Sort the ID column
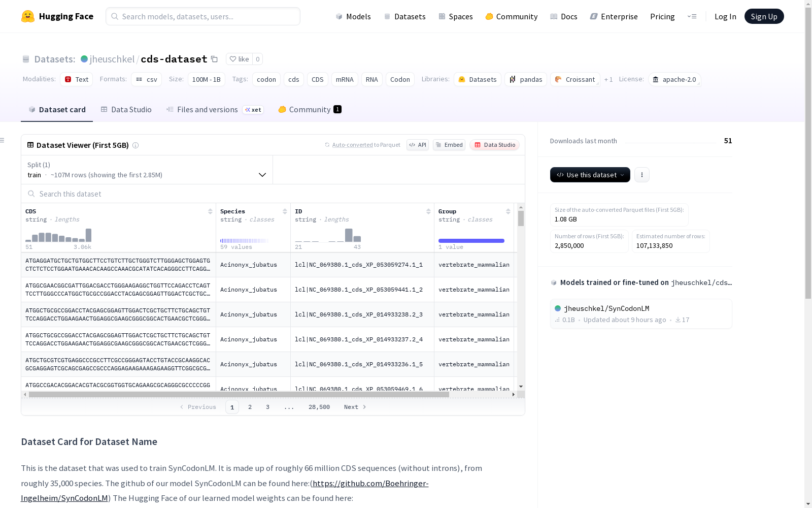 tap(428, 211)
